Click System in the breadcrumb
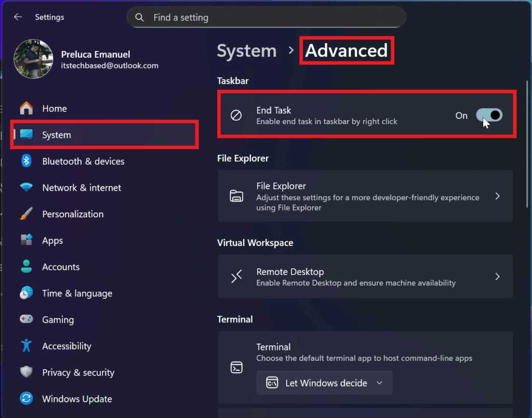The image size is (532, 418). click(x=246, y=51)
